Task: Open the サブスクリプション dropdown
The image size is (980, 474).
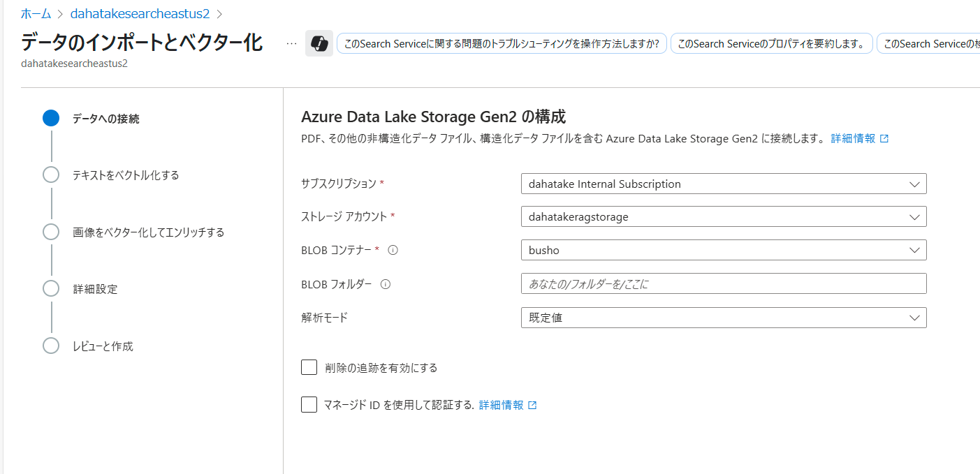Action: coord(723,184)
